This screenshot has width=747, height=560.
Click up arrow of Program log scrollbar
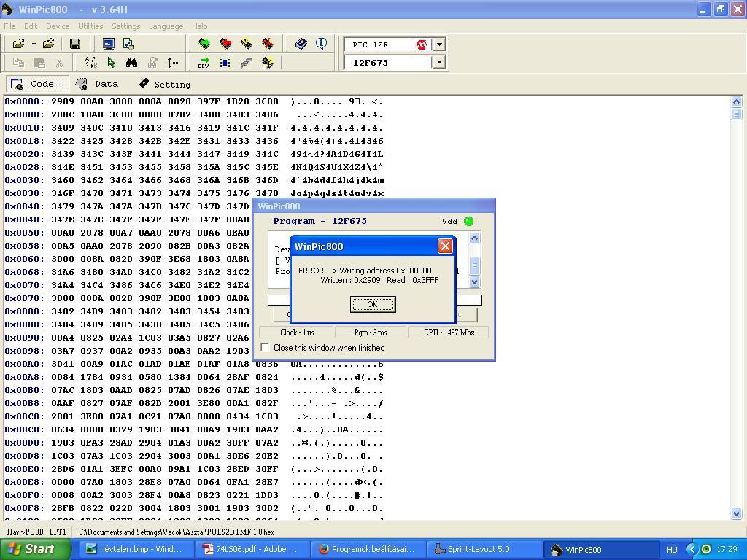coord(474,238)
